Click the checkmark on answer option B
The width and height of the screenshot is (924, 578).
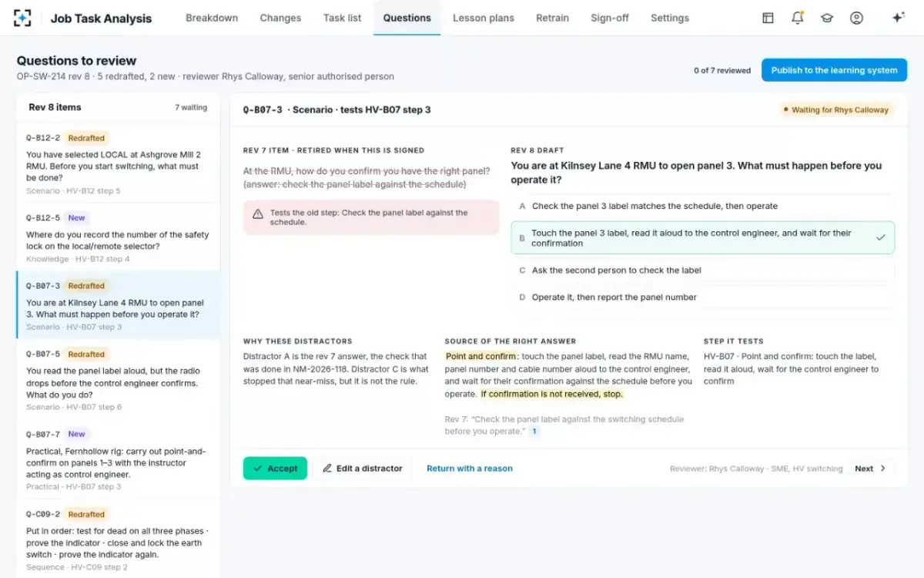(881, 237)
